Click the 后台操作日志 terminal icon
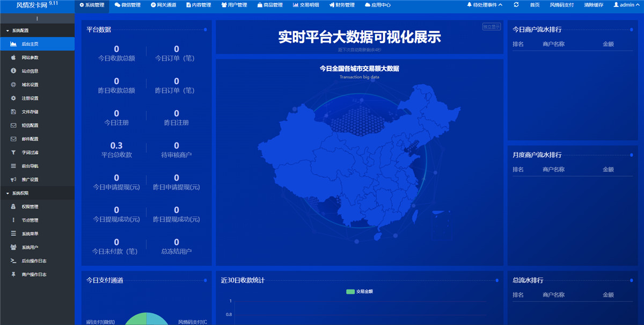 pyautogui.click(x=13, y=261)
